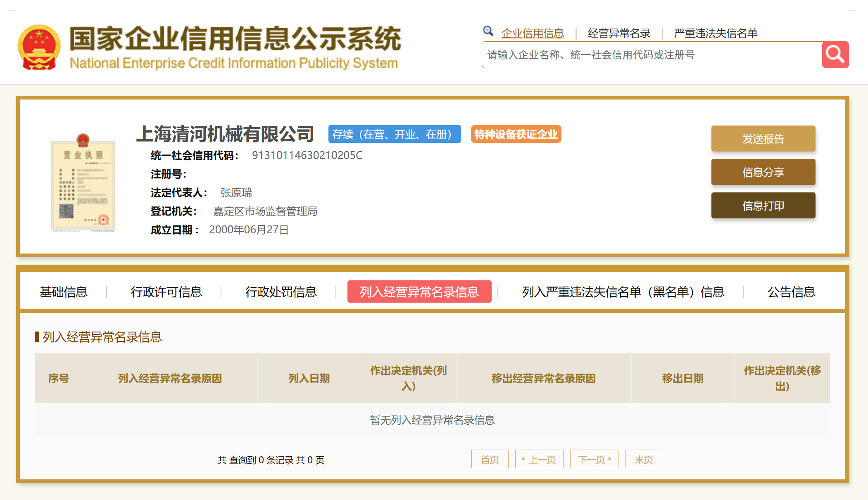This screenshot has width=868, height=500.
Task: Open the 经营异常名录 search category
Action: [619, 33]
